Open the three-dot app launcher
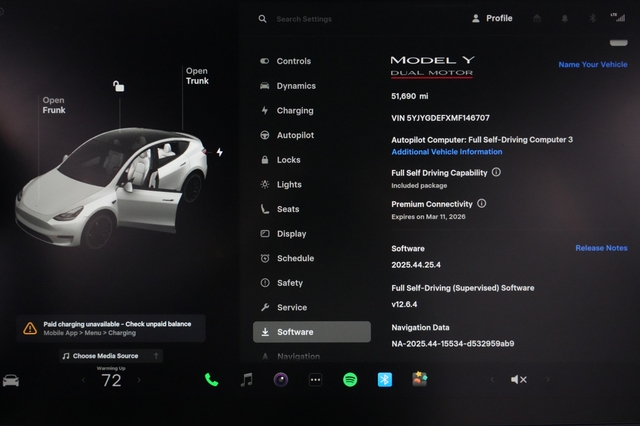 coord(316,380)
